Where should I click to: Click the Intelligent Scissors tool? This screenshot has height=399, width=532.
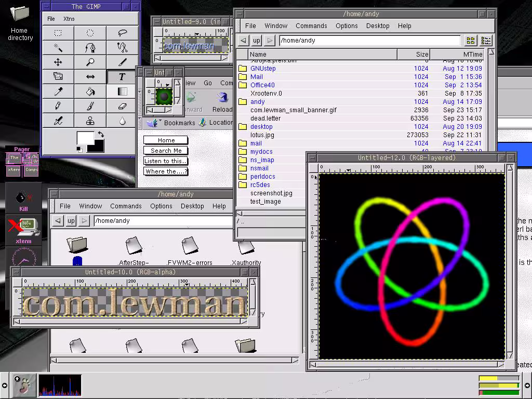click(123, 48)
